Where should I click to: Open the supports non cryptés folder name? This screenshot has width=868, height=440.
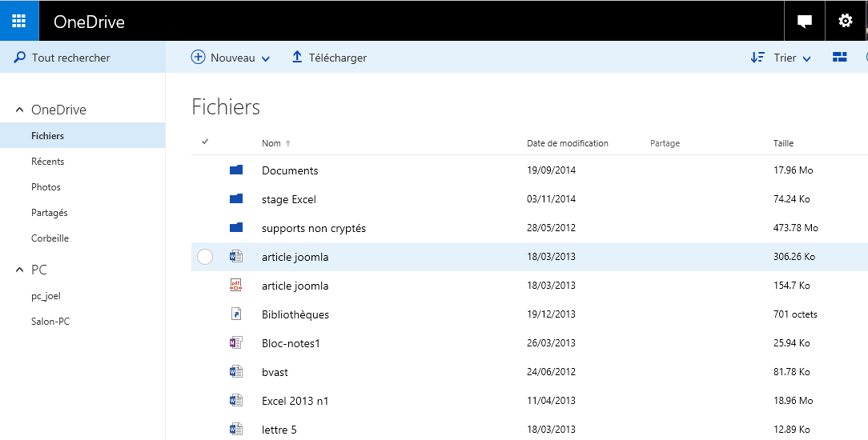point(314,228)
